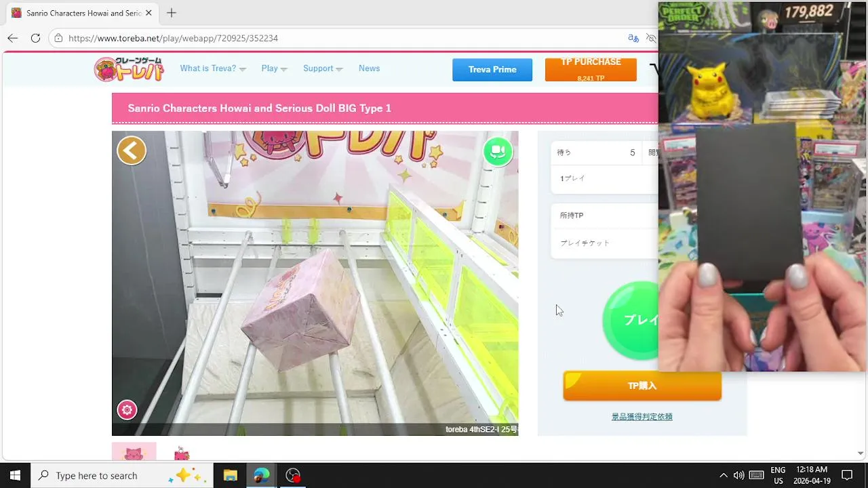The height and width of the screenshot is (488, 868).
Task: Reload the page with the refresh icon
Action: [x=35, y=38]
